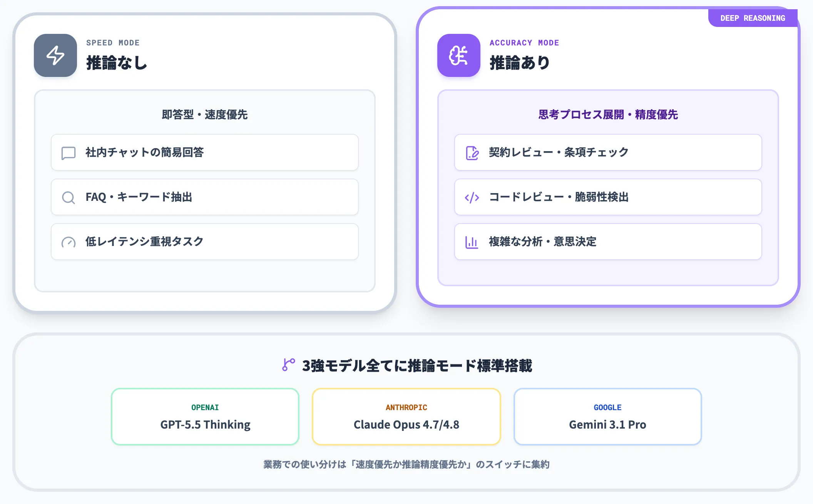Click the SPEED MODE label

click(113, 43)
